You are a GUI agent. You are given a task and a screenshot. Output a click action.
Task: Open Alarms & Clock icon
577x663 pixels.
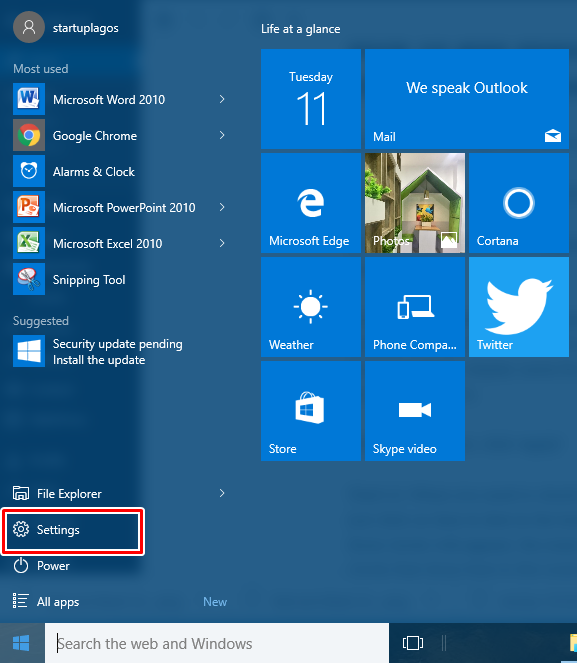[29, 171]
